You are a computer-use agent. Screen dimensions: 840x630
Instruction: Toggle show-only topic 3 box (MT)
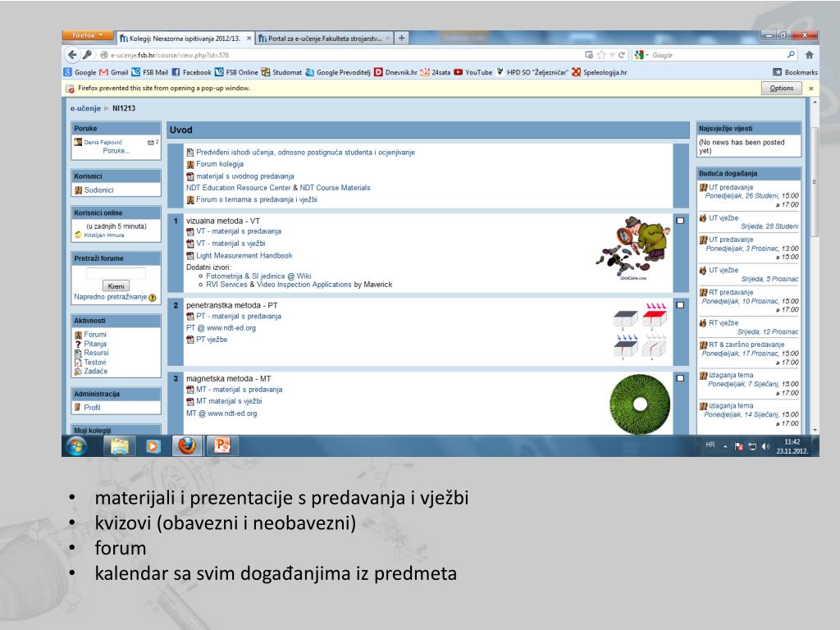click(680, 378)
